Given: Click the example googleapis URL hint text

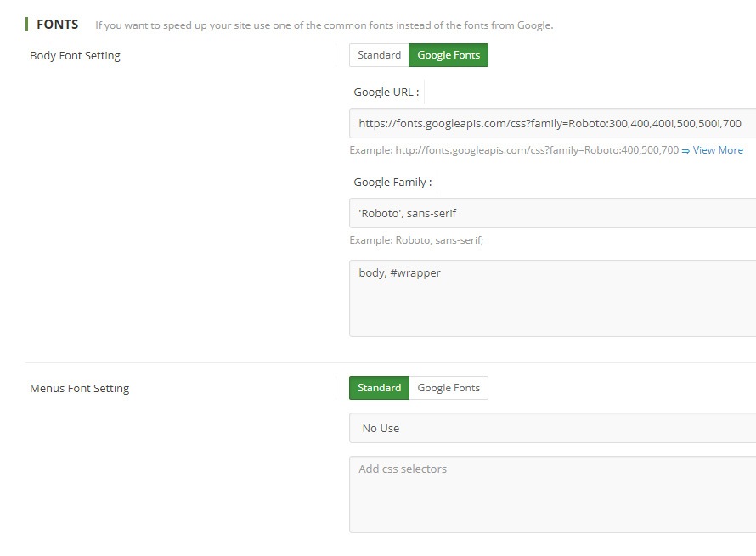Looking at the screenshot, I should (x=514, y=150).
